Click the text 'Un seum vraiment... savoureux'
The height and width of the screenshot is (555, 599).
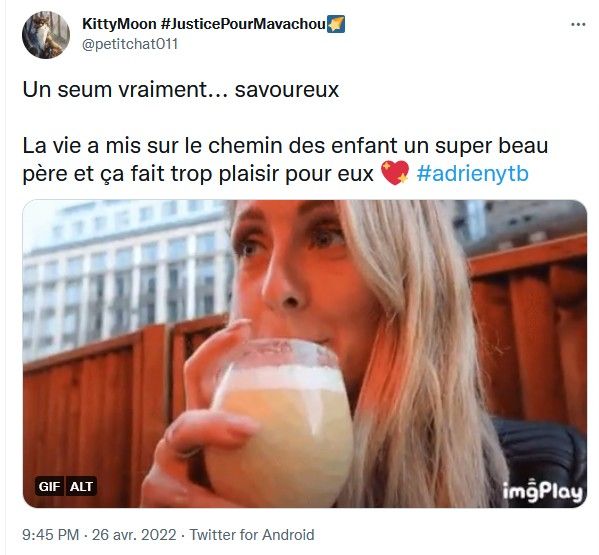pos(181,90)
